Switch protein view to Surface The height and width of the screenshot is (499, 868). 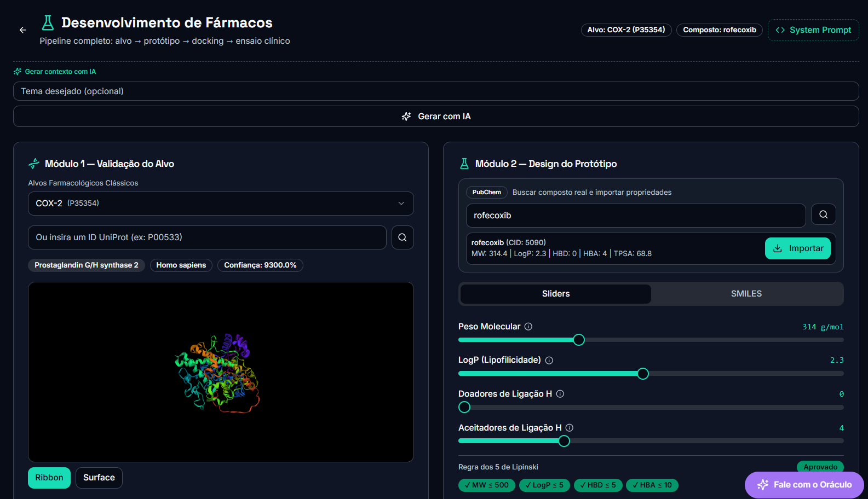point(99,478)
